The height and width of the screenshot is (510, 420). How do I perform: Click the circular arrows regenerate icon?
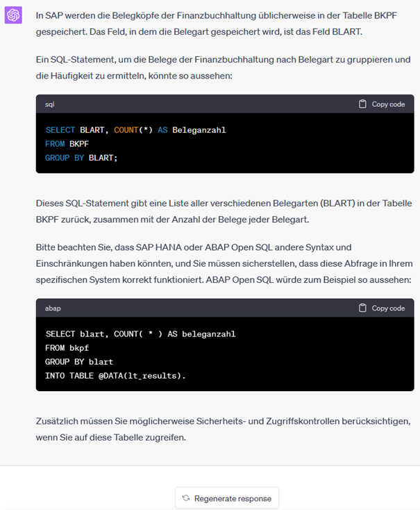(x=186, y=498)
